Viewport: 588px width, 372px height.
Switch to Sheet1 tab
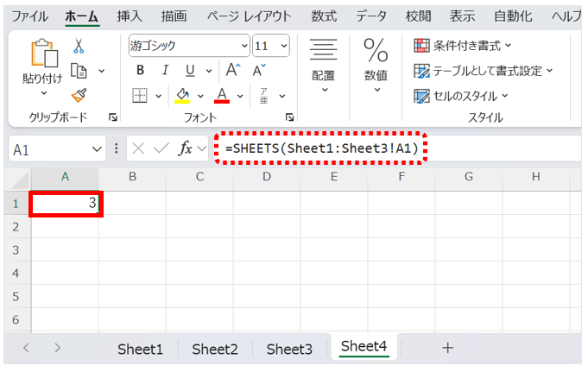pos(140,349)
